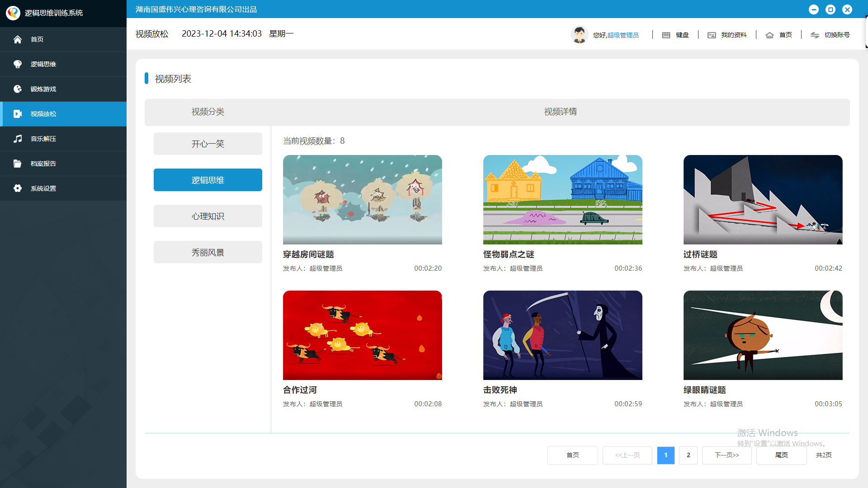Switch to the 视频分类 tab
Viewport: 868px width, 488px height.
[208, 112]
